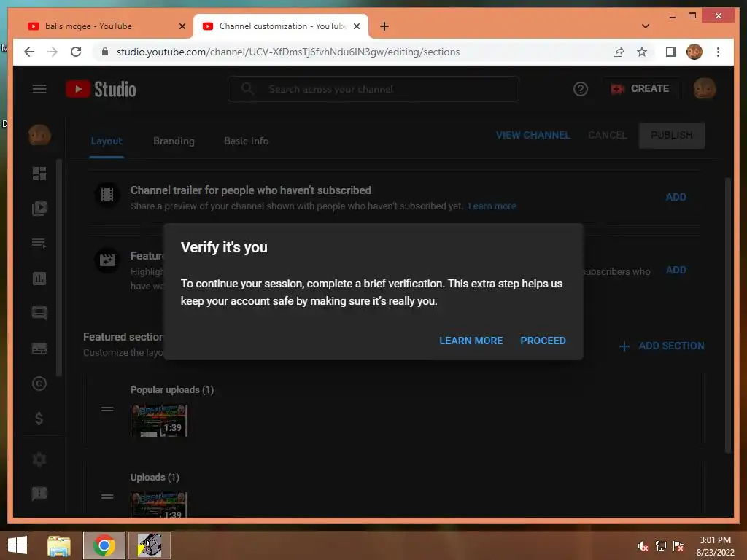The image size is (747, 560).
Task: Open a new Chrome tab
Action: [384, 26]
